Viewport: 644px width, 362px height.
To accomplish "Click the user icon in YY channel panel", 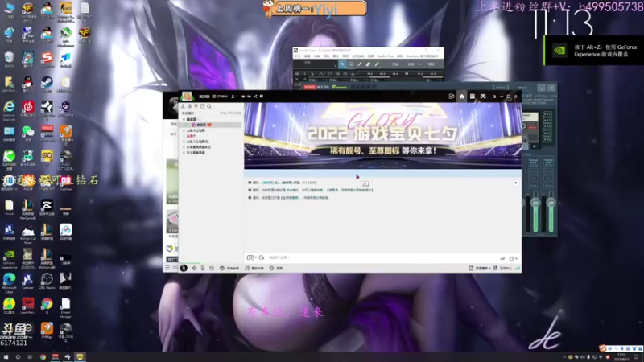I will [183, 106].
